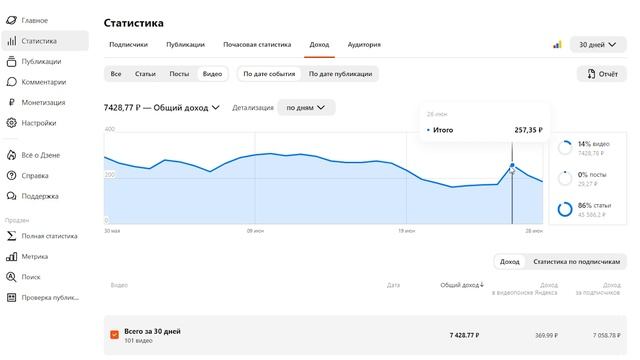Open Главное from the sidebar planet icon
This screenshot has width=640, height=360.
click(x=11, y=20)
